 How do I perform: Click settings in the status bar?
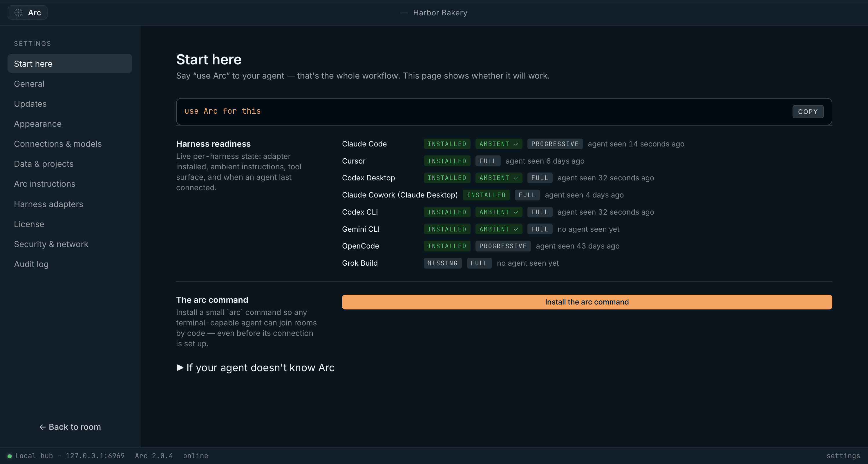coord(843,456)
